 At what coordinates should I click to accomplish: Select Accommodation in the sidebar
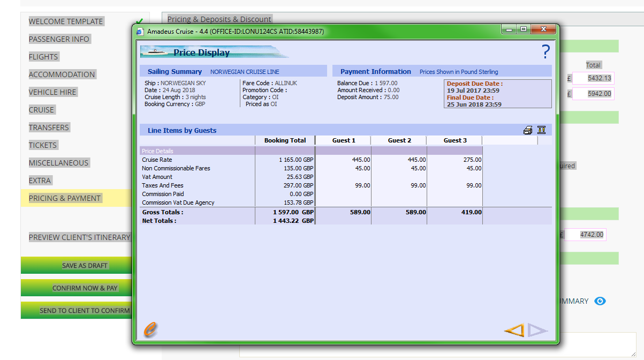62,74
